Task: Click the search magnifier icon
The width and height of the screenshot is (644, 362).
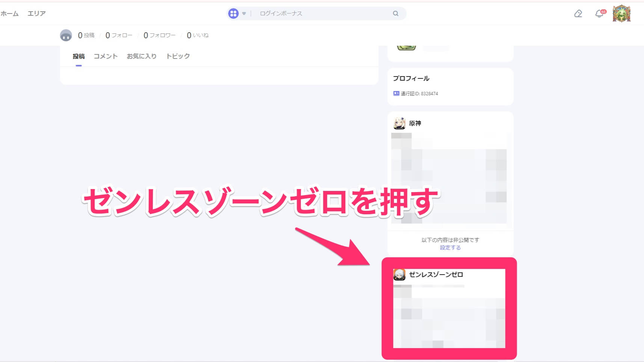Action: click(395, 13)
